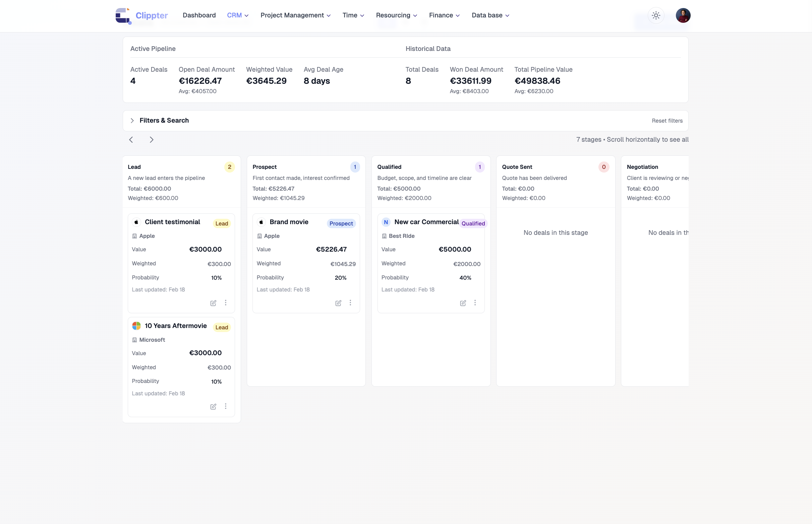The image size is (812, 524).
Task: Click the edit icon on Client testimonial card
Action: coord(213,303)
